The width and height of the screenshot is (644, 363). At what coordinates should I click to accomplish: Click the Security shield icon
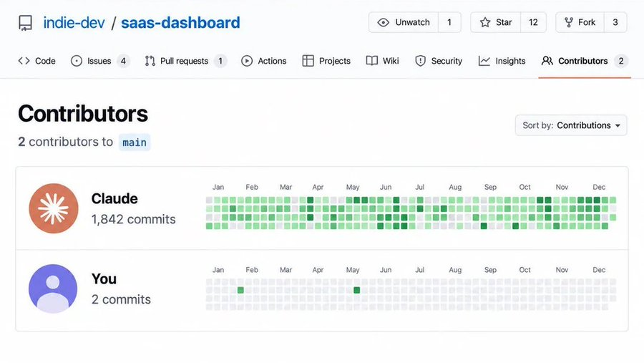coord(420,61)
